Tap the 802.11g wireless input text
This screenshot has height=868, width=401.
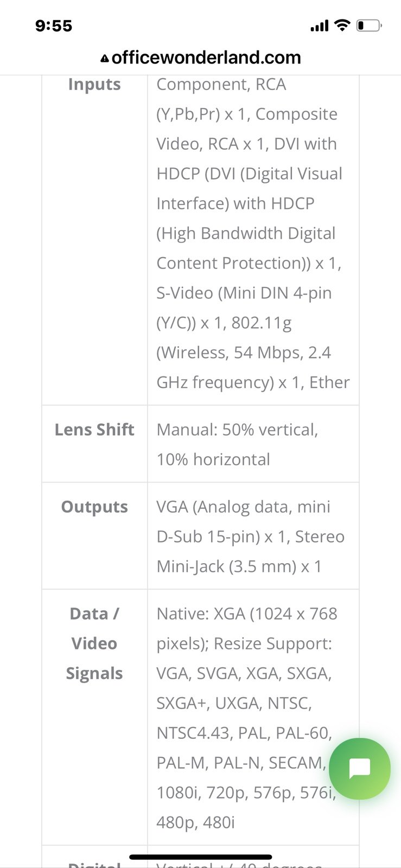(262, 323)
